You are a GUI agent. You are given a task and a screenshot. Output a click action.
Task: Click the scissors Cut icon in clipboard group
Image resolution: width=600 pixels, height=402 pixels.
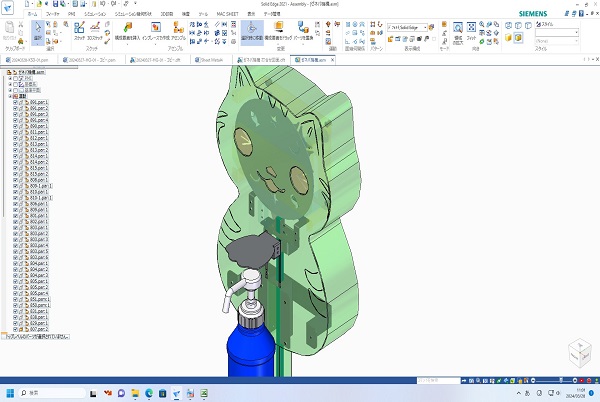(21, 24)
